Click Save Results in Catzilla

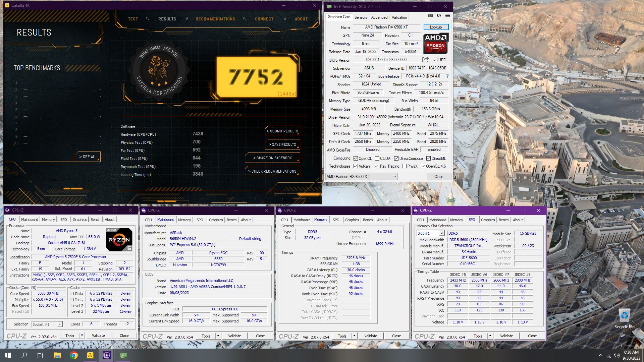(282, 144)
